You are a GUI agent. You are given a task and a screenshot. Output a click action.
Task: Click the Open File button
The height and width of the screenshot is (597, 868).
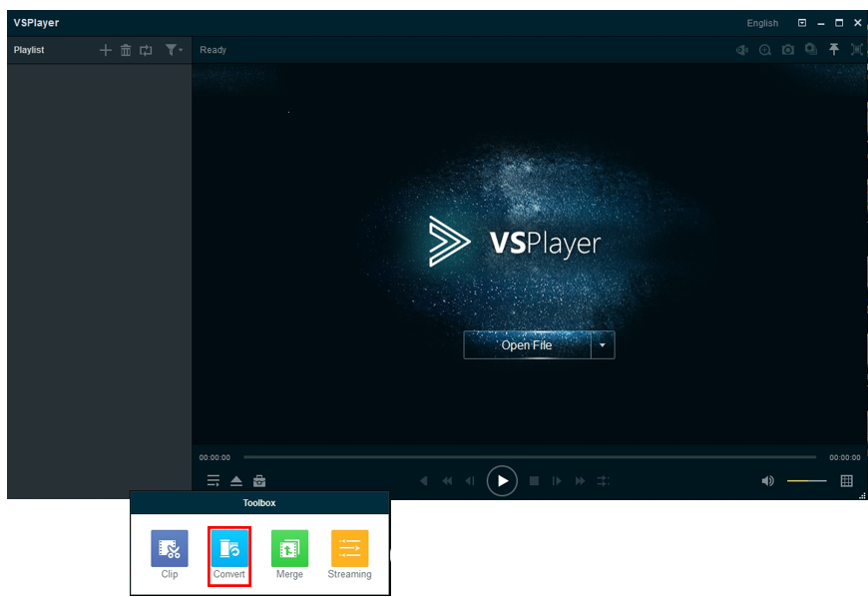(x=527, y=345)
